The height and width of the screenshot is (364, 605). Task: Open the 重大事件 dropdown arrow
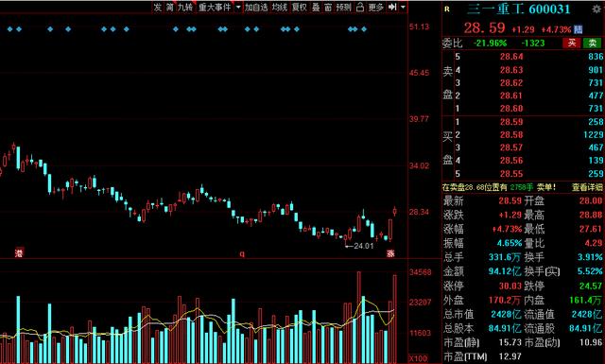[238, 7]
